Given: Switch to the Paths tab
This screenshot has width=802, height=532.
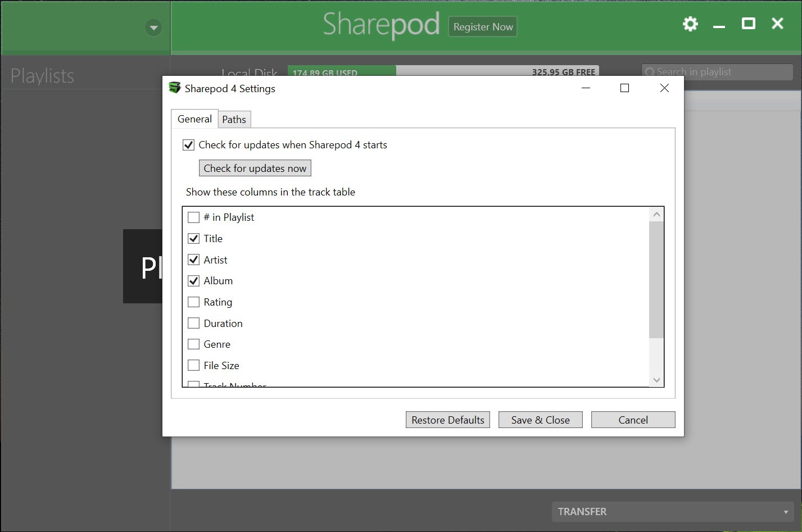Looking at the screenshot, I should 234,120.
